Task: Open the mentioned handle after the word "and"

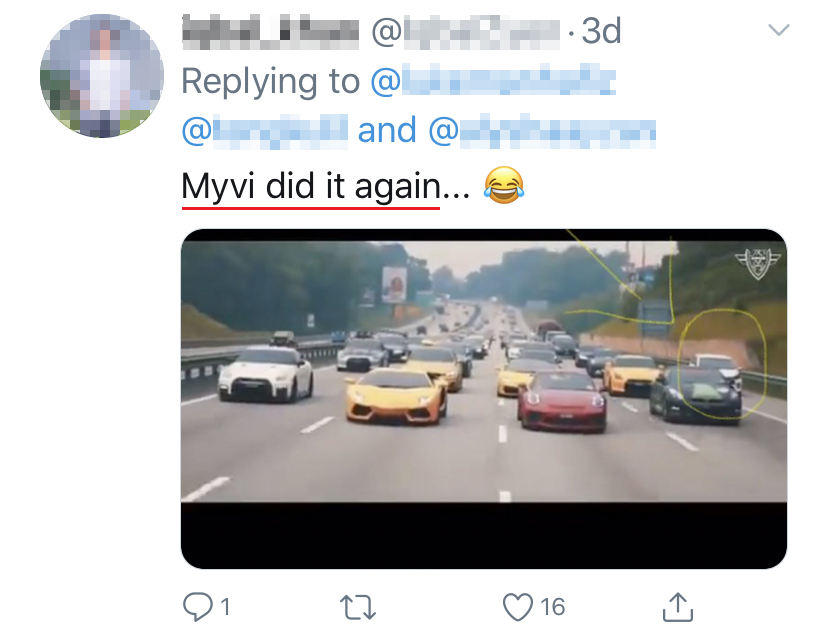Action: pos(543,130)
